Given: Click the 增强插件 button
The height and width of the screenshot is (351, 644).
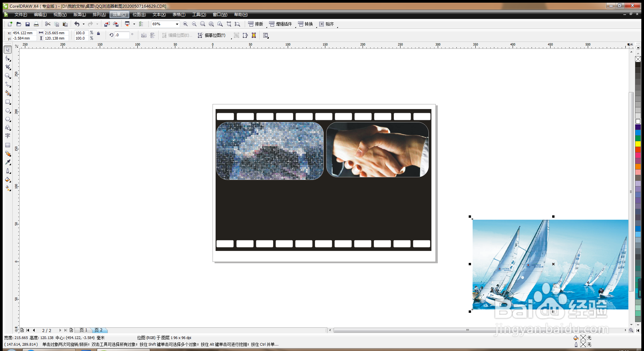Looking at the screenshot, I should pos(280,24).
